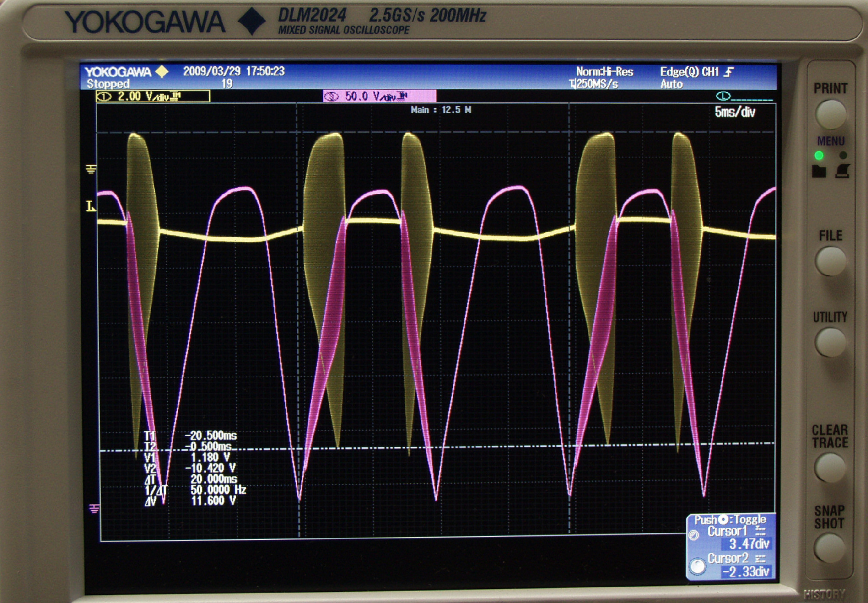Click the magenta CH2 ground level marker
Viewport: 868px width, 603px height.
[94, 508]
